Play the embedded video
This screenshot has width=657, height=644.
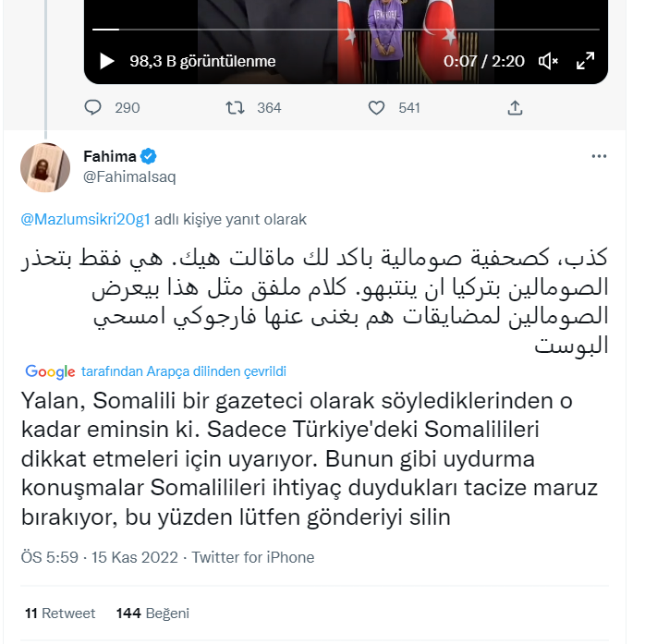pyautogui.click(x=107, y=61)
